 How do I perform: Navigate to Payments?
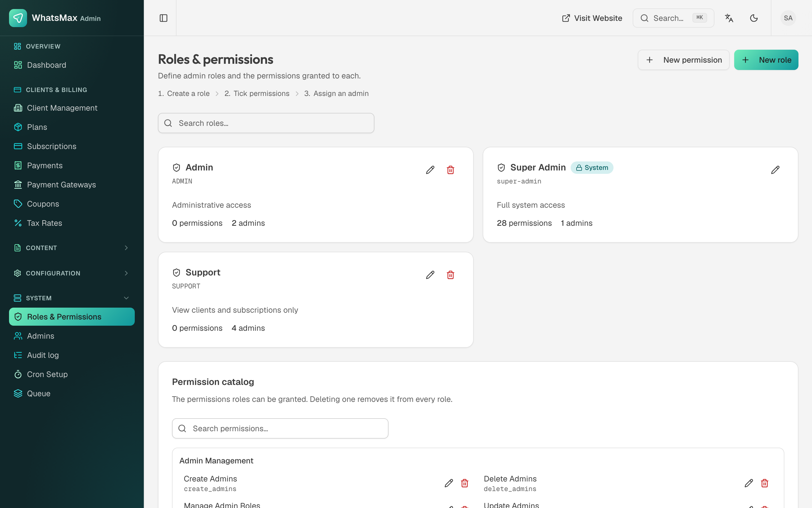click(72, 165)
